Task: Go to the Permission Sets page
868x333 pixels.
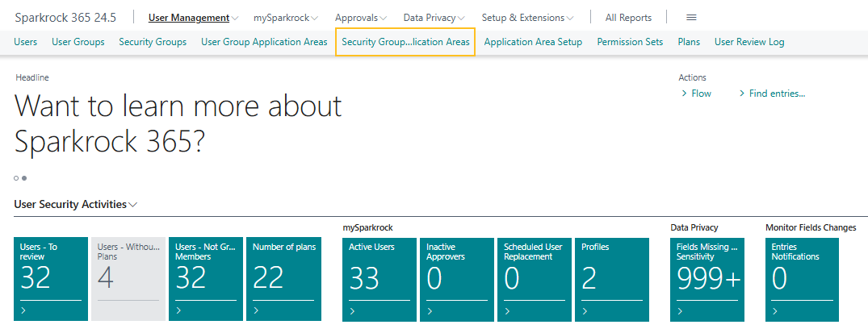Action: (x=630, y=42)
